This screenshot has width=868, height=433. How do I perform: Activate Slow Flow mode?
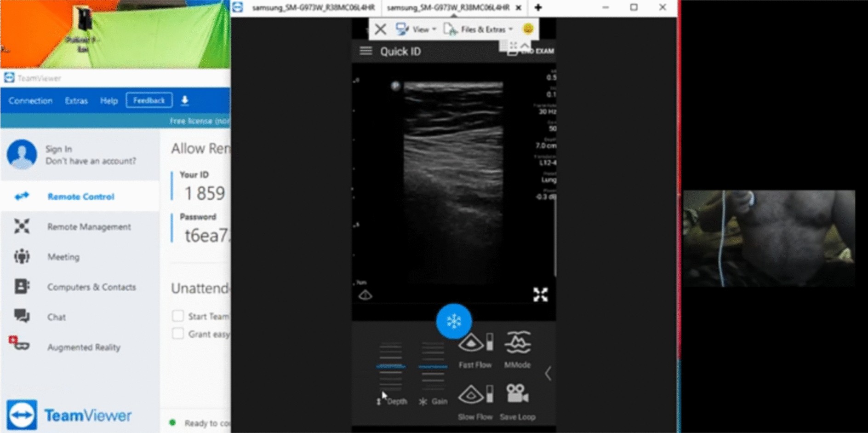coord(475,402)
